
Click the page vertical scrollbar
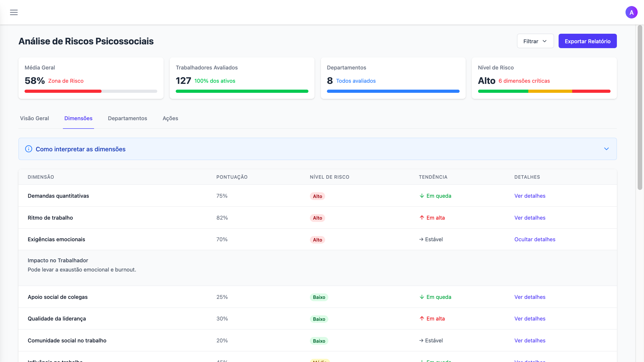point(640,107)
